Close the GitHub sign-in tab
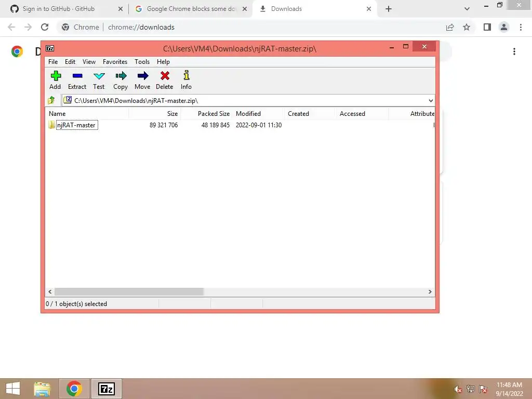Image resolution: width=532 pixels, height=399 pixels. [x=120, y=9]
